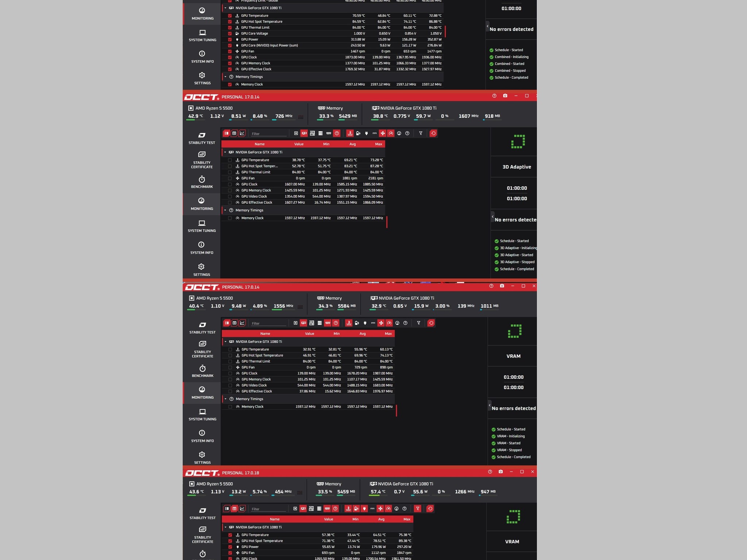This screenshot has width=747, height=560.
Task: Switch to table view in 3D Adaptive window
Action: (234, 133)
